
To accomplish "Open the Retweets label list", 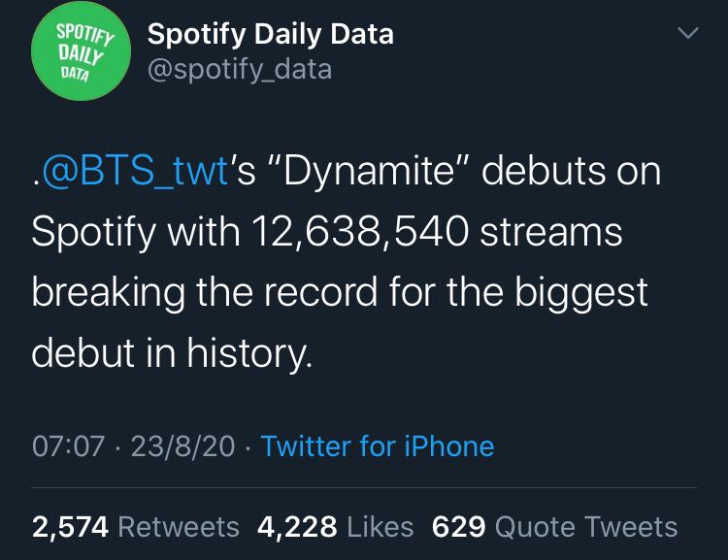I will [x=179, y=527].
